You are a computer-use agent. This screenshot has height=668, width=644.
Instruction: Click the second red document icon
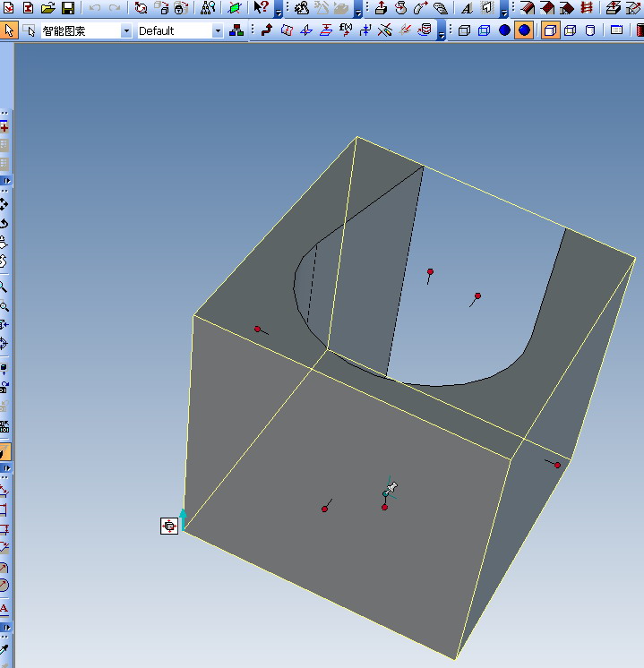point(28,7)
